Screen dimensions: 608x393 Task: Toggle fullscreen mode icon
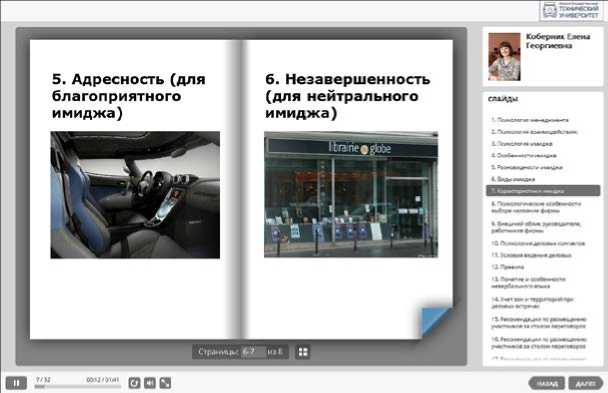coord(165,383)
